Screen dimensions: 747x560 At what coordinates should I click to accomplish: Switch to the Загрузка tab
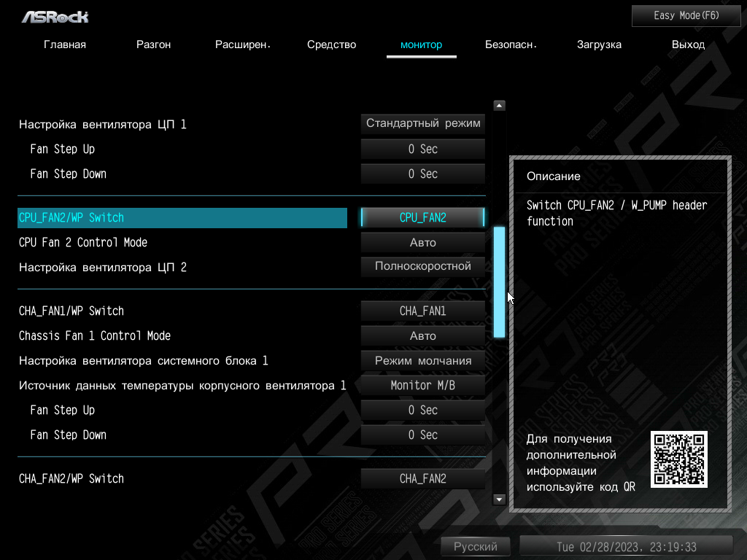(599, 44)
